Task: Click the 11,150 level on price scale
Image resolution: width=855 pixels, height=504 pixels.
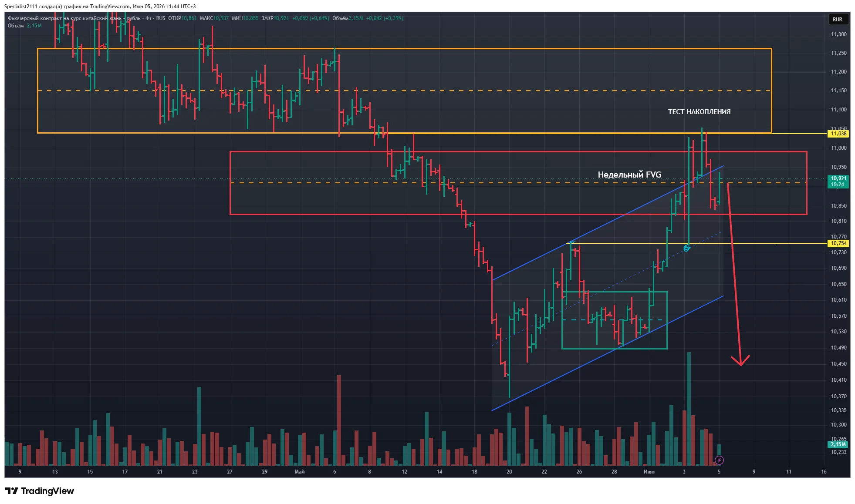Action: coord(838,91)
